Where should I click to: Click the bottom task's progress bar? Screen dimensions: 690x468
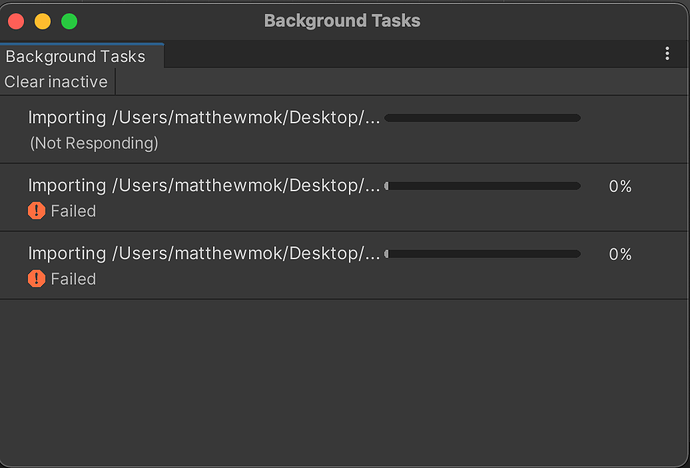482,254
